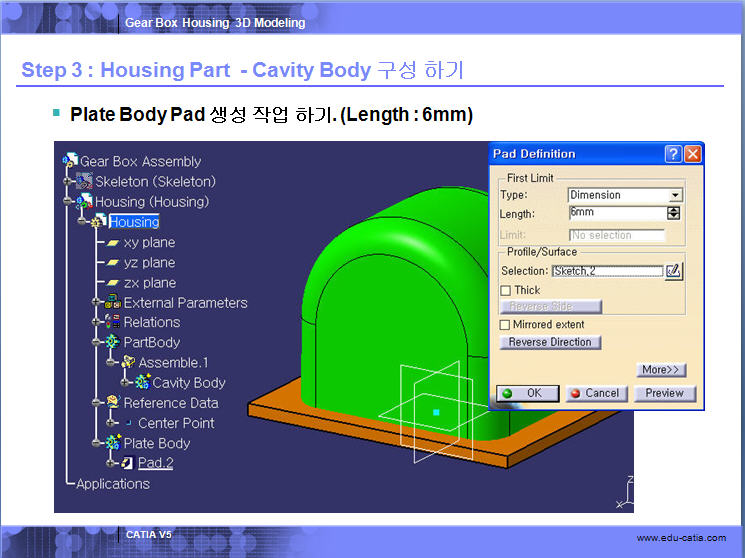The width and height of the screenshot is (745, 558).
Task: Select Pad.2 in the specification tree
Action: [155, 463]
